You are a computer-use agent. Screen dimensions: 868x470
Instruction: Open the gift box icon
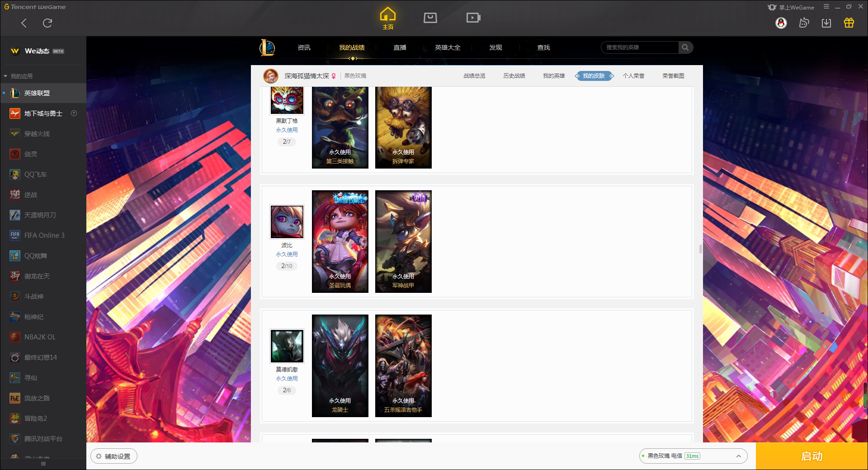coord(849,23)
